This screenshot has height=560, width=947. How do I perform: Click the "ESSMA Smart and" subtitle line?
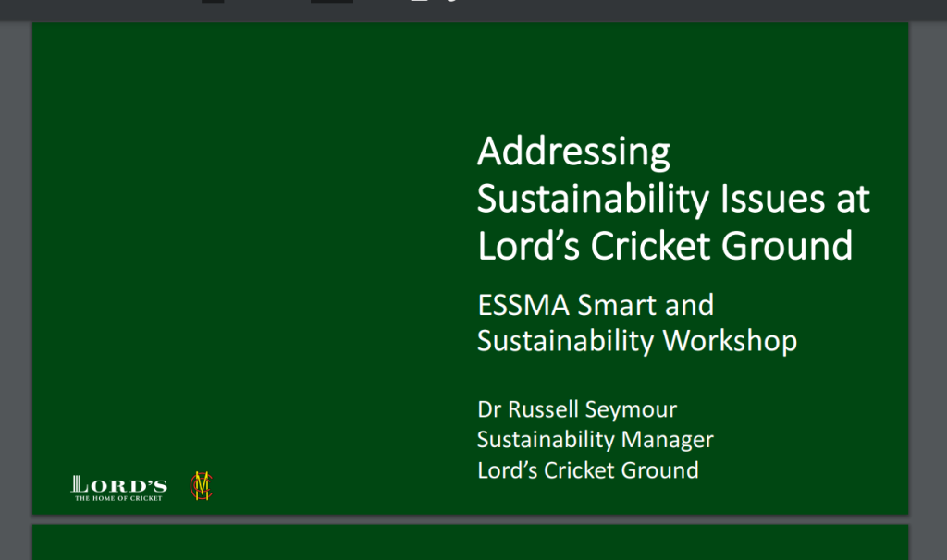coord(596,305)
